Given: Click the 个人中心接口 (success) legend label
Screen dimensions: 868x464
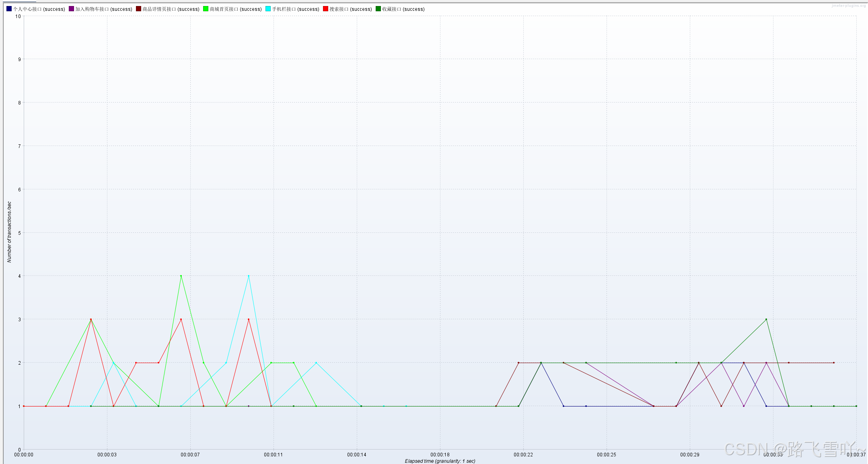Looking at the screenshot, I should (x=39, y=9).
